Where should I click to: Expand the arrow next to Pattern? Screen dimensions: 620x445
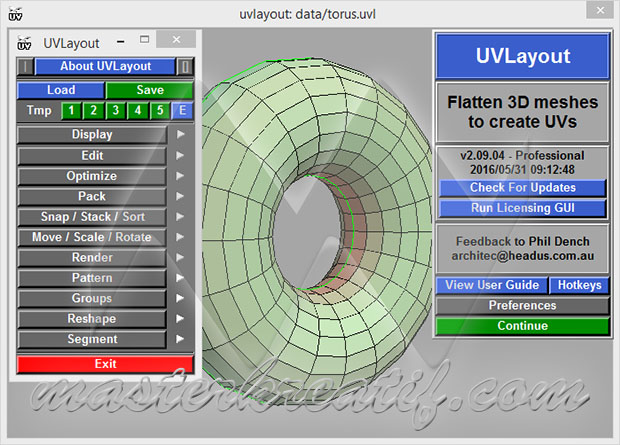pos(180,278)
